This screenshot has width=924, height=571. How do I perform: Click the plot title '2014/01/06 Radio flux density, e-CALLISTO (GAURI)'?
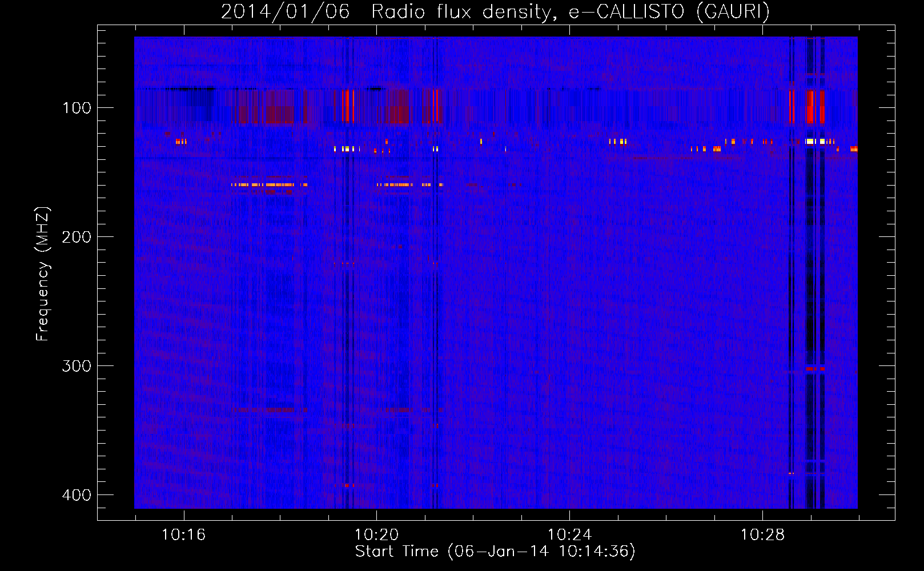pyautogui.click(x=495, y=11)
